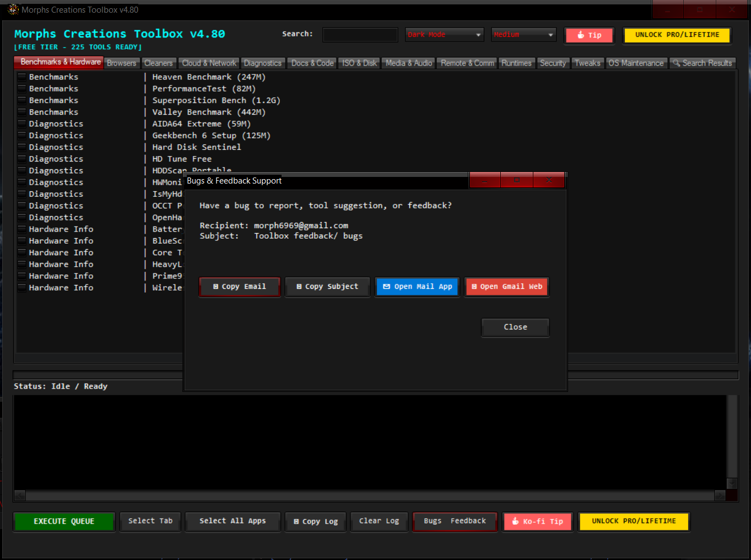
Task: Open the Dark Mode theme dropdown
Action: (444, 35)
